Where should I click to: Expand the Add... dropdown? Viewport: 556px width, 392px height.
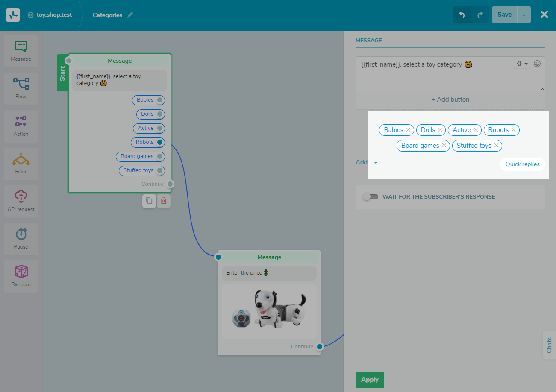(x=366, y=162)
